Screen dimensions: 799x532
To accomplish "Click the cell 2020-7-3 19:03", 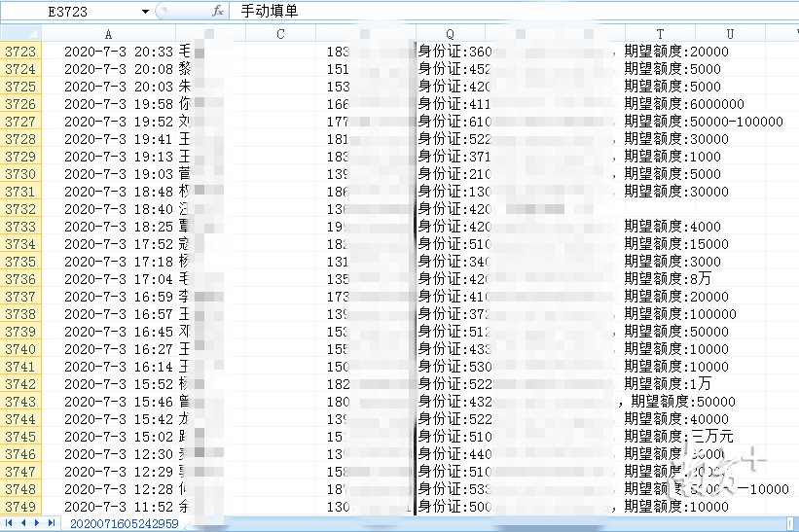I will coord(109,174).
